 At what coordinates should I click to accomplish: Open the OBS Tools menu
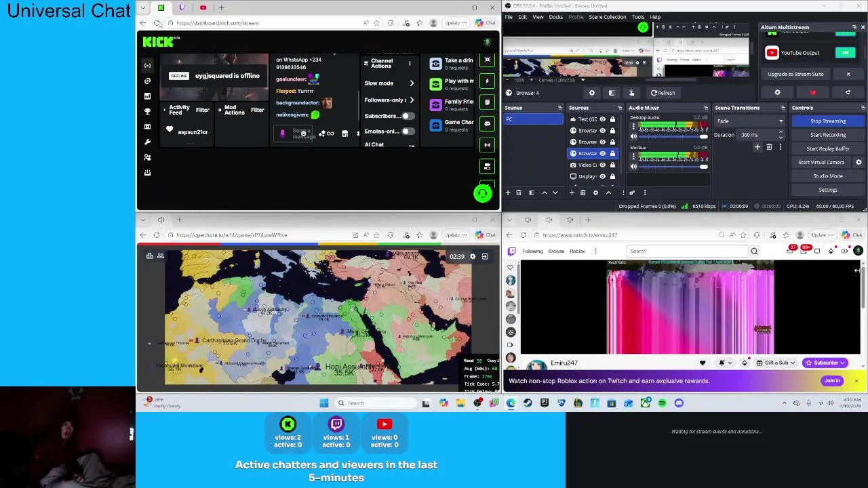pyautogui.click(x=637, y=17)
